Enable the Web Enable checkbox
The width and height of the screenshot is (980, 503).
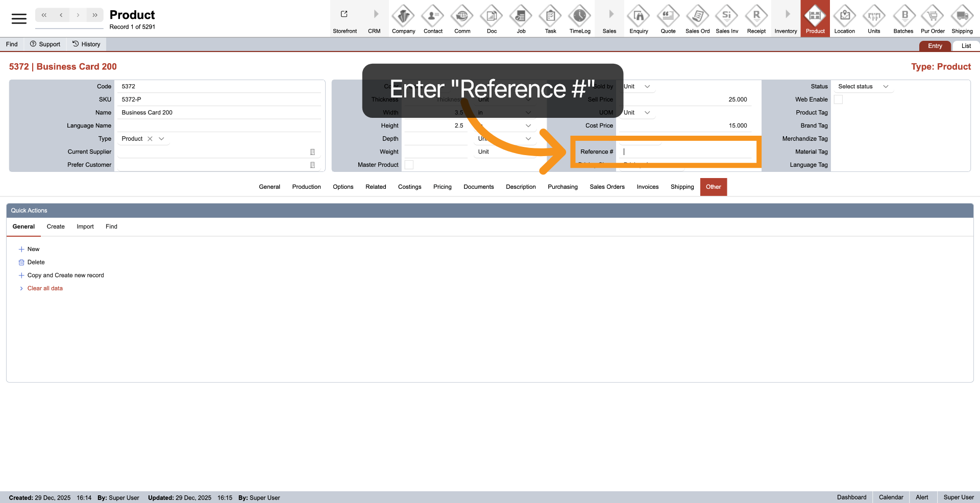[x=838, y=99]
